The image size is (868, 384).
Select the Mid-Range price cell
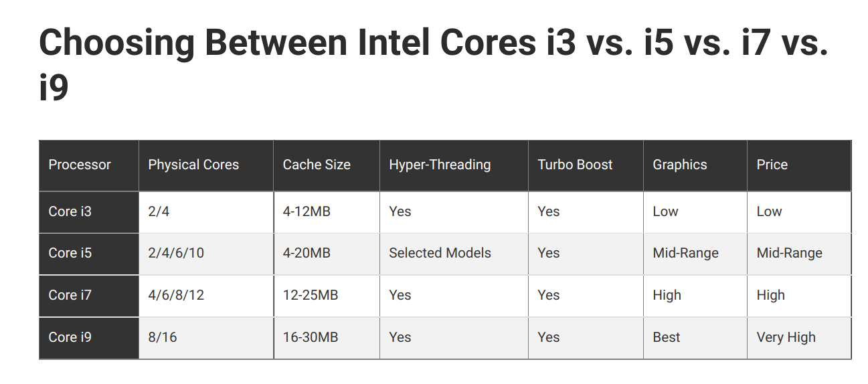(x=789, y=253)
